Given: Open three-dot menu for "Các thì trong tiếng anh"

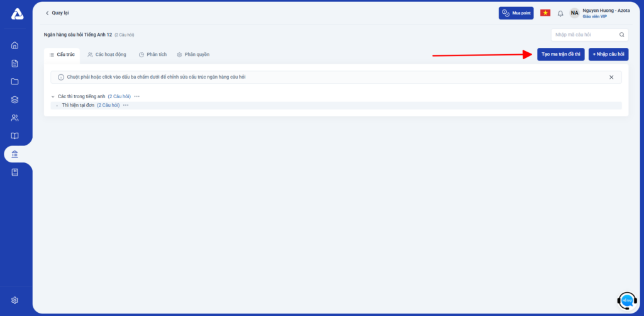Looking at the screenshot, I should [x=137, y=96].
